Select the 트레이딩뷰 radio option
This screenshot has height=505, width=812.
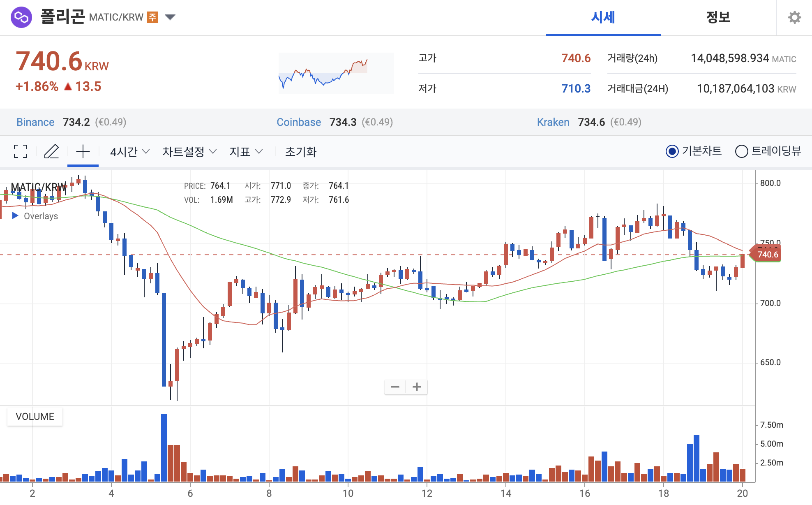pos(741,151)
